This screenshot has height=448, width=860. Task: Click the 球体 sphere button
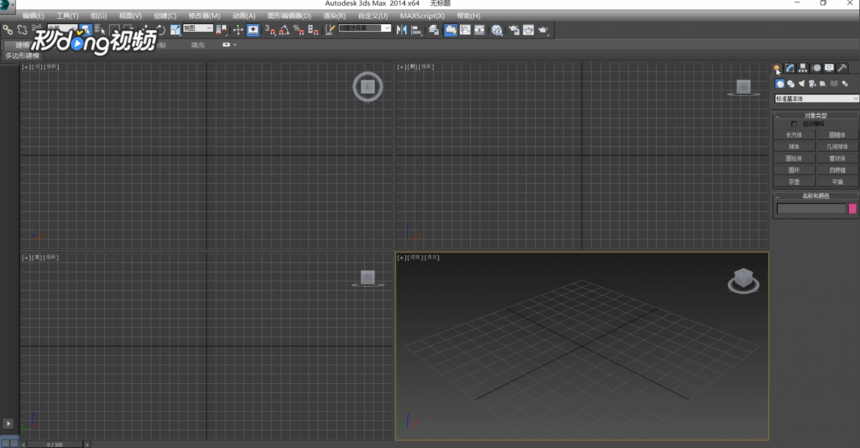794,146
